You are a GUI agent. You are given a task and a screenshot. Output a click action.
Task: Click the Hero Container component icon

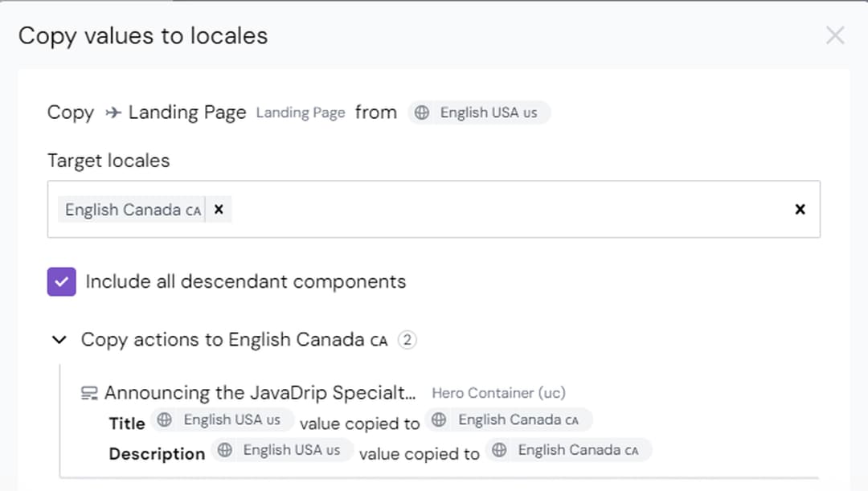point(91,393)
